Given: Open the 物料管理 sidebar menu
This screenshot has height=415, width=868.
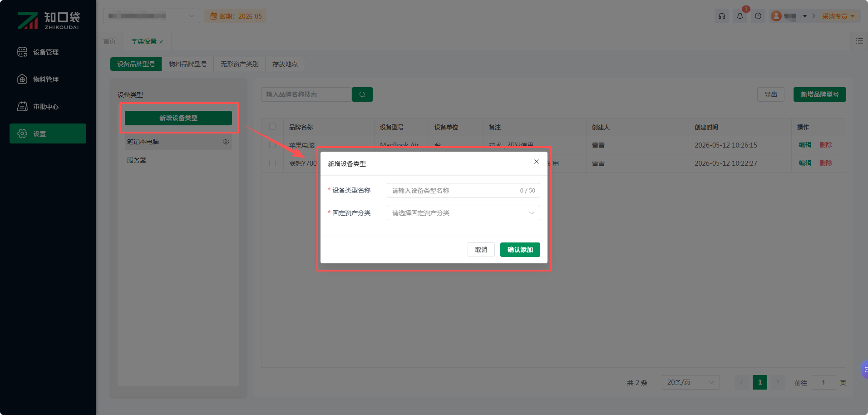Looking at the screenshot, I should point(48,79).
